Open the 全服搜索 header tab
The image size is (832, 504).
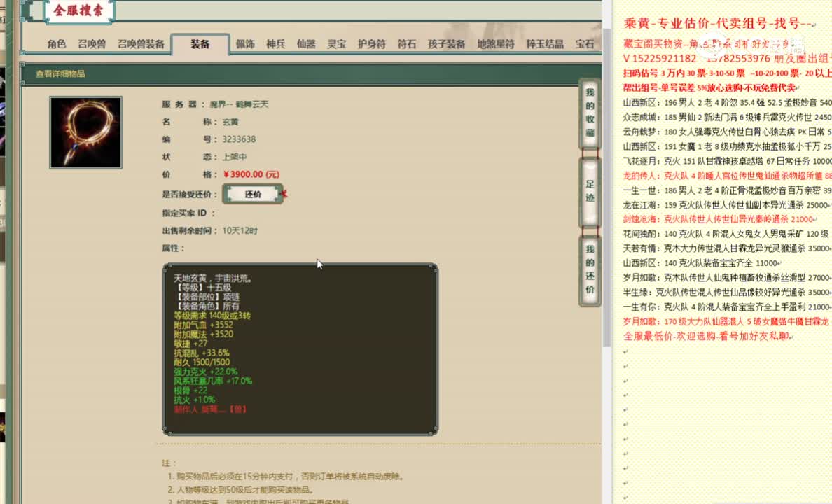pyautogui.click(x=78, y=10)
